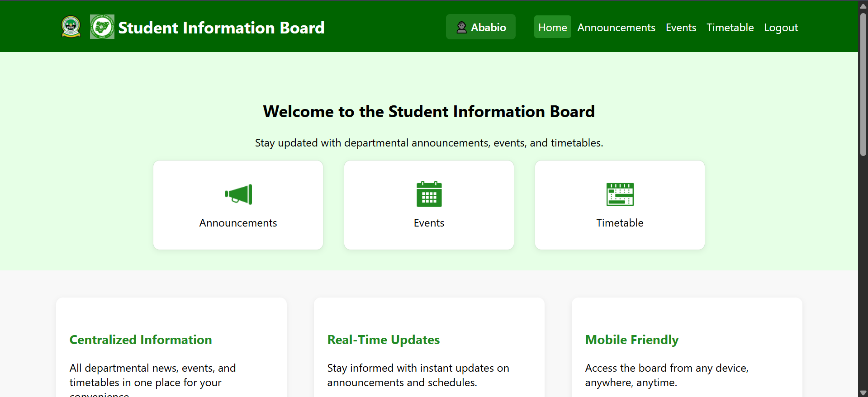Viewport: 868px width, 397px height.
Task: Click the 'Stay informed with instant updates' description
Action: point(418,375)
